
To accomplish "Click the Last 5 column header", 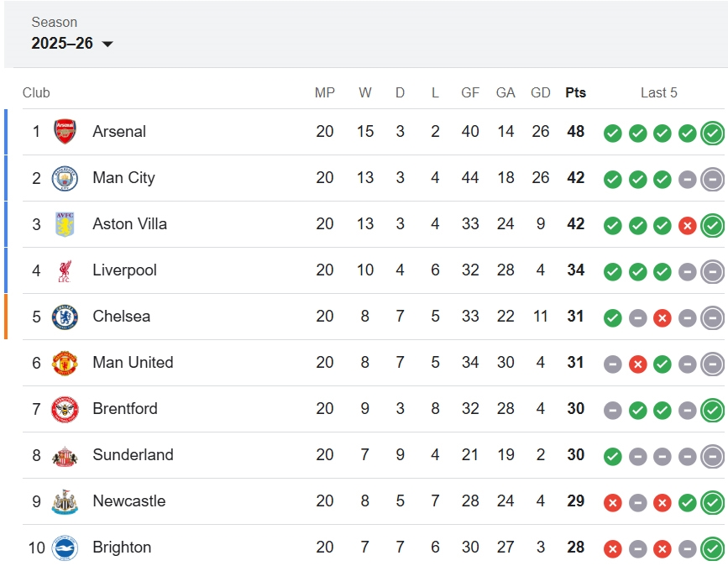I will click(658, 92).
